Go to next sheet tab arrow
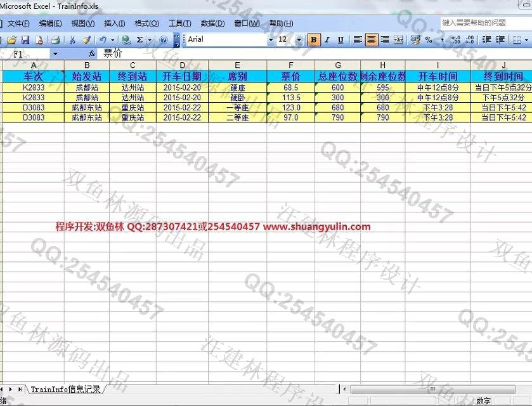532x406 pixels. click(x=11, y=390)
